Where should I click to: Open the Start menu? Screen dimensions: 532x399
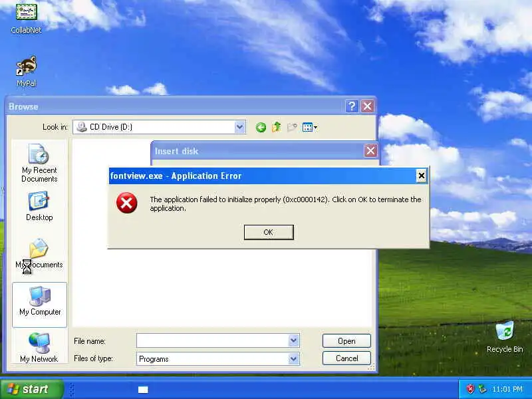point(32,389)
